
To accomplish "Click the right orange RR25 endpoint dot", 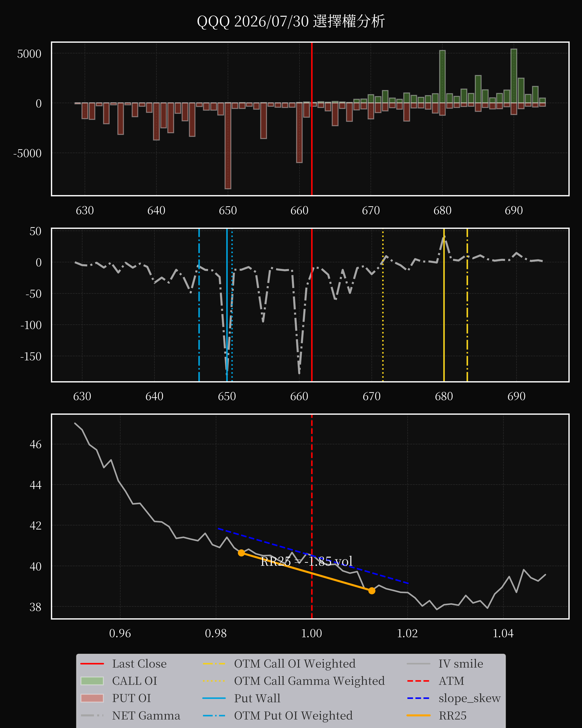I will point(372,591).
